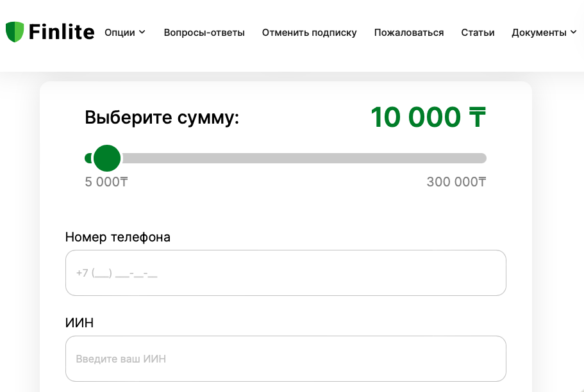Open the Опции menu
Image resolution: width=584 pixels, height=392 pixels.
120,33
